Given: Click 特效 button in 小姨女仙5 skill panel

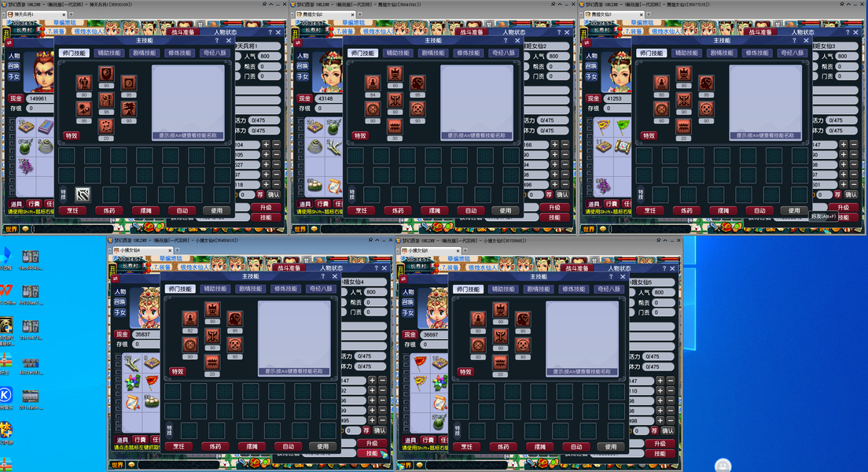Looking at the screenshot, I should [465, 372].
